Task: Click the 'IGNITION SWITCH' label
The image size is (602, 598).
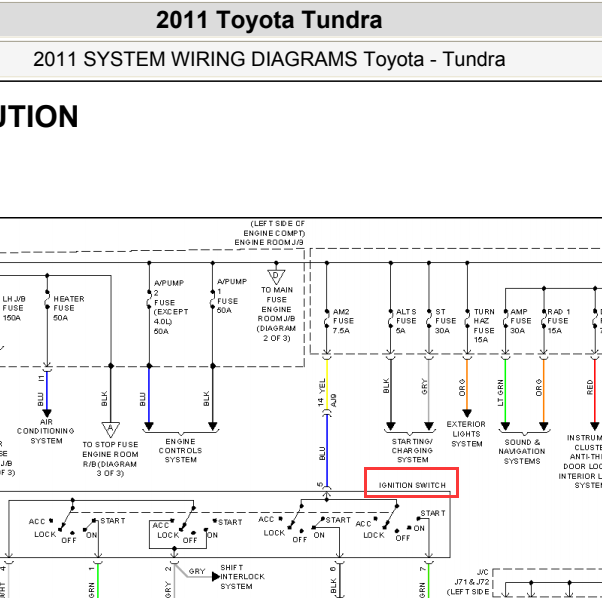Action: pyautogui.click(x=412, y=486)
